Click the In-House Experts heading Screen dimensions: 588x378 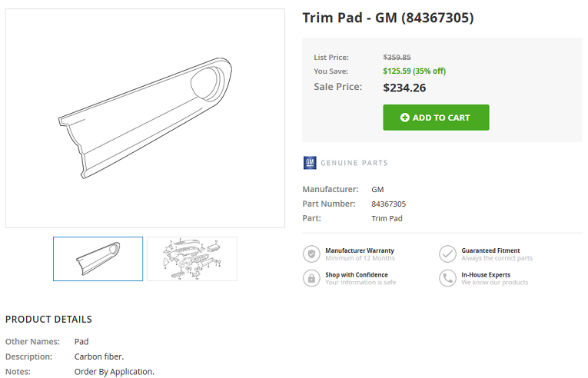click(x=486, y=274)
